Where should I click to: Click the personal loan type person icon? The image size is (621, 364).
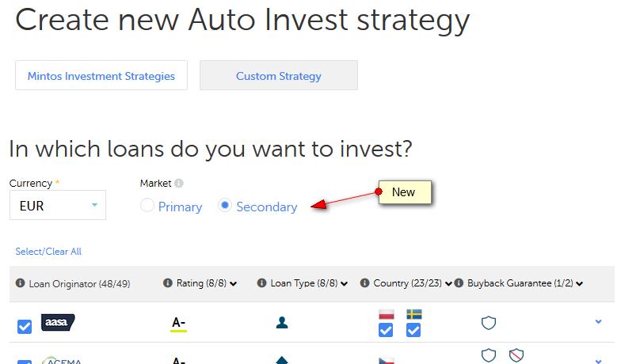(x=282, y=323)
